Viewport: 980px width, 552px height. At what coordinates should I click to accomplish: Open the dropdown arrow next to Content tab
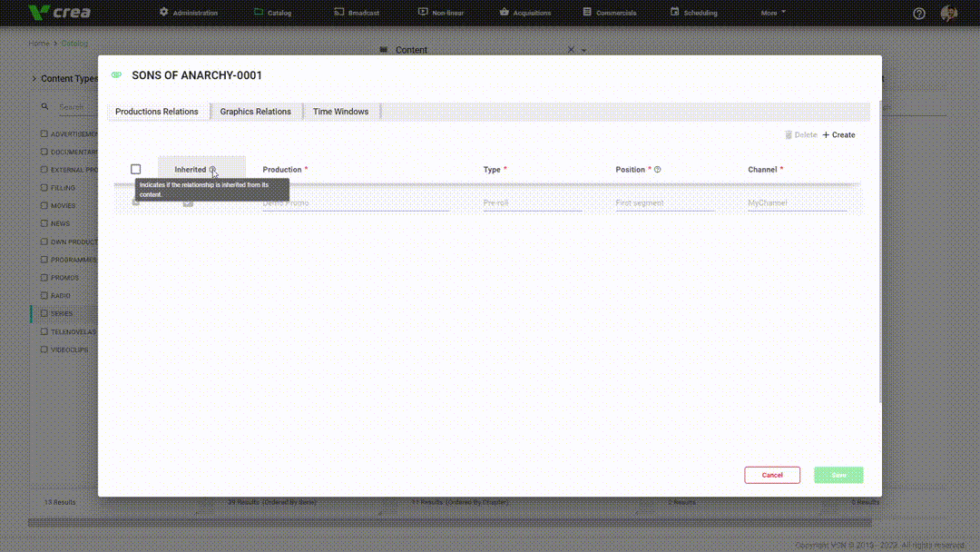[583, 50]
